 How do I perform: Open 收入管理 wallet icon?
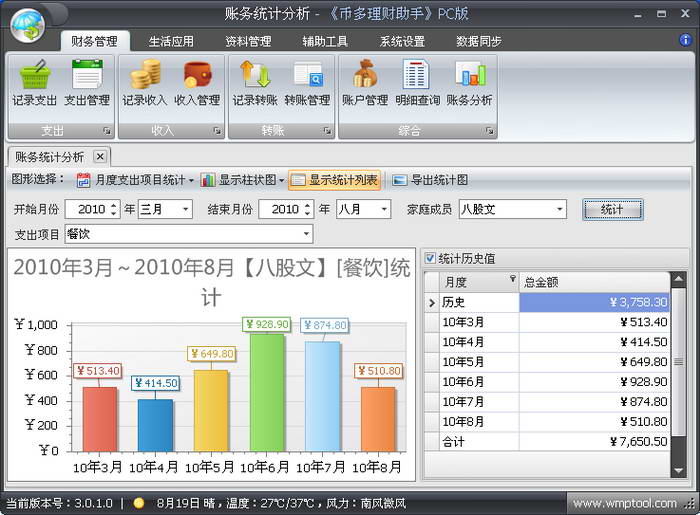[x=197, y=75]
